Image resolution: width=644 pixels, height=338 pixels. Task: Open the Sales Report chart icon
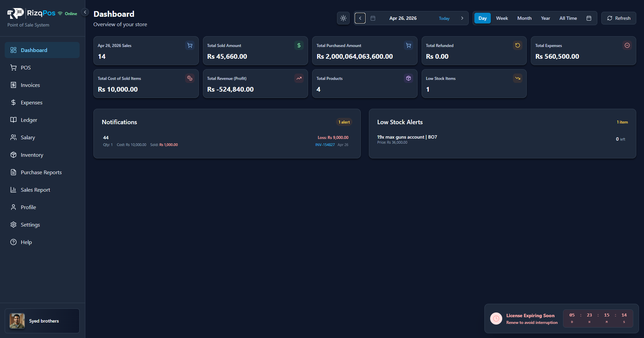[x=13, y=190]
